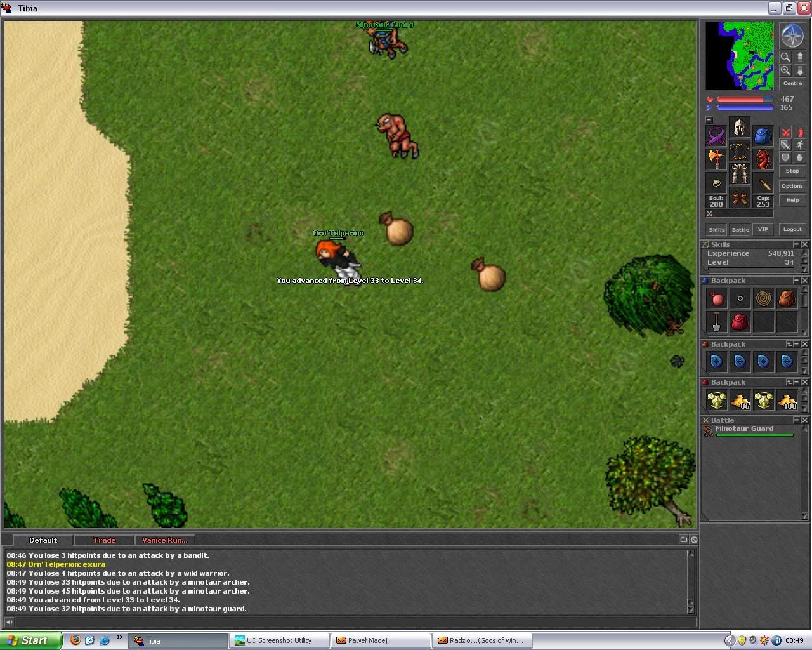
Task: Zoom out the minimap
Action: tap(785, 57)
